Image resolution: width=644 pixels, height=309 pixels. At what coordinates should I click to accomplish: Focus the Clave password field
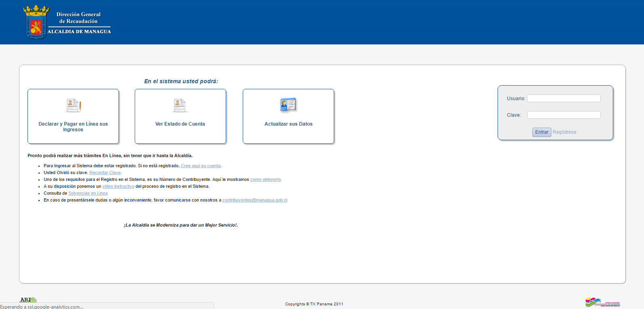563,115
